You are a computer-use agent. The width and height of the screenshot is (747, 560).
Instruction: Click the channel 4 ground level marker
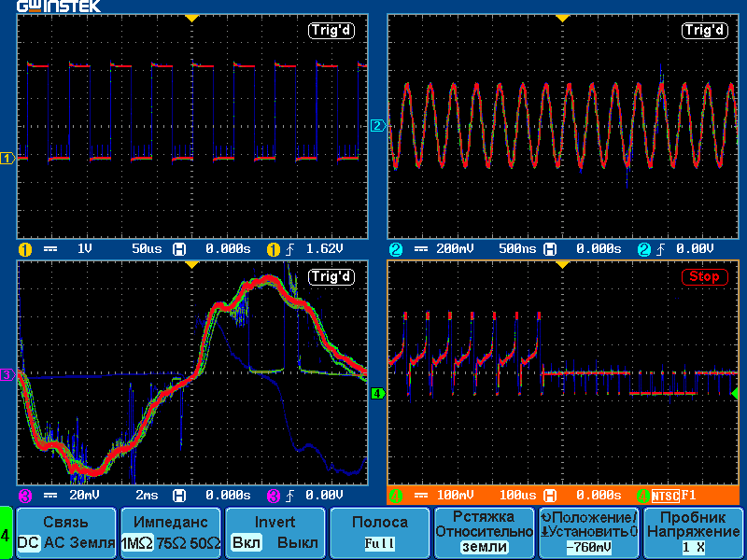[x=377, y=395]
